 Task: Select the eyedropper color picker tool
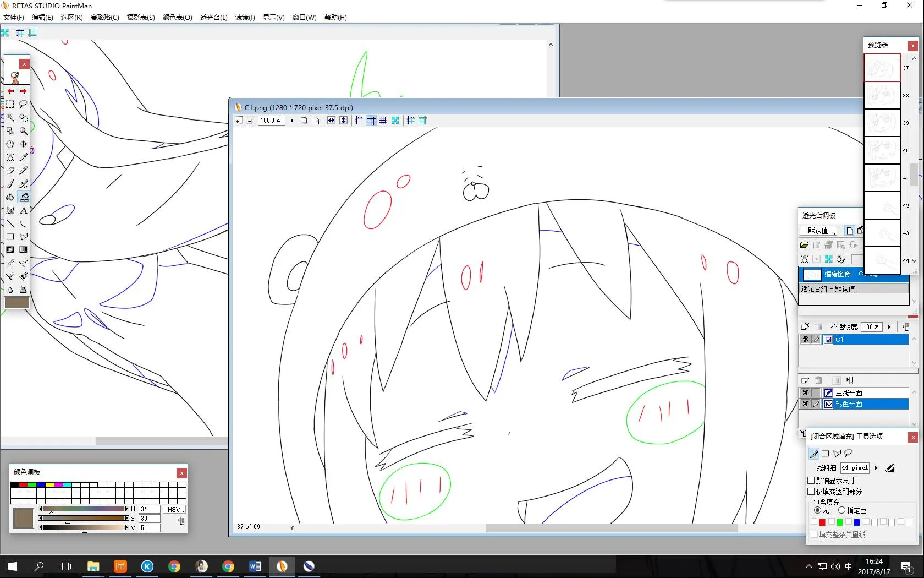23,157
